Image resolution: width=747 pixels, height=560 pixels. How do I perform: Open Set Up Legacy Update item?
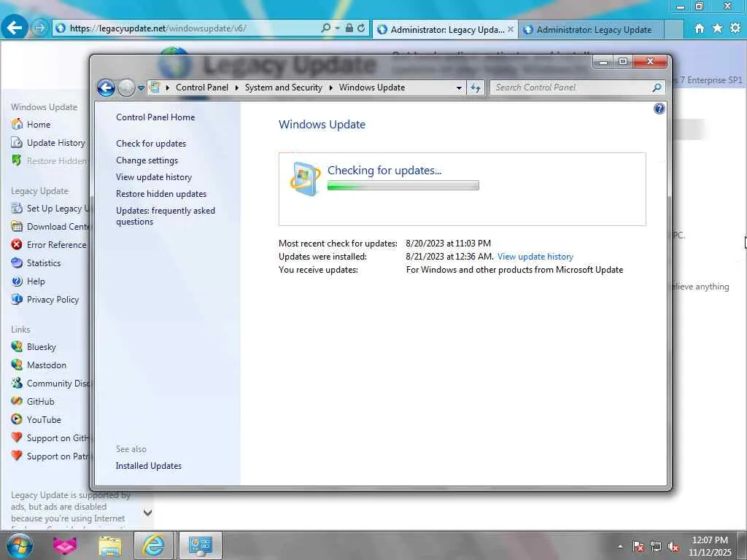50,208
